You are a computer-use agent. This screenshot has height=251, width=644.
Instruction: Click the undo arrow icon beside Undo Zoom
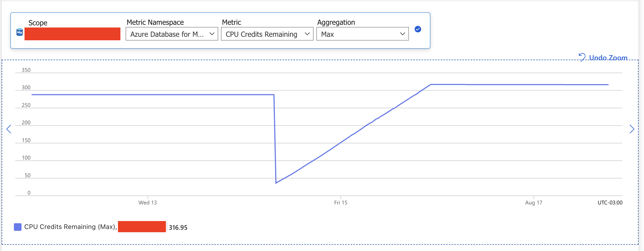coord(582,57)
